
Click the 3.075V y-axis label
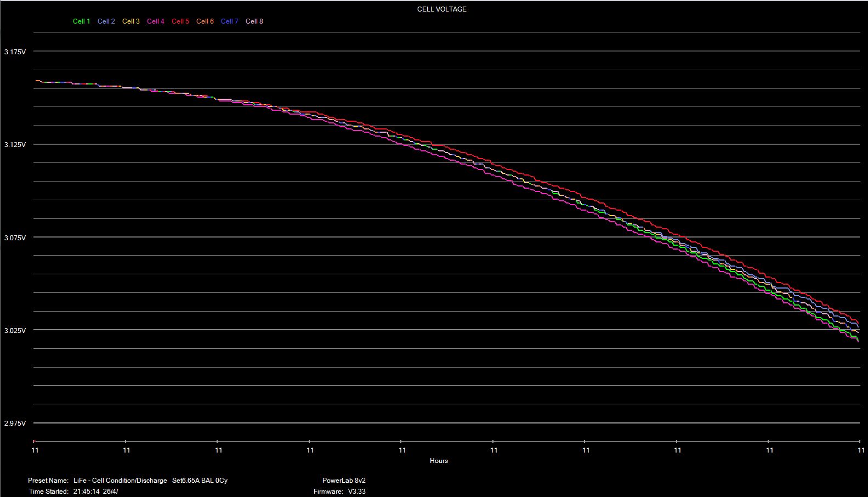[x=15, y=238]
